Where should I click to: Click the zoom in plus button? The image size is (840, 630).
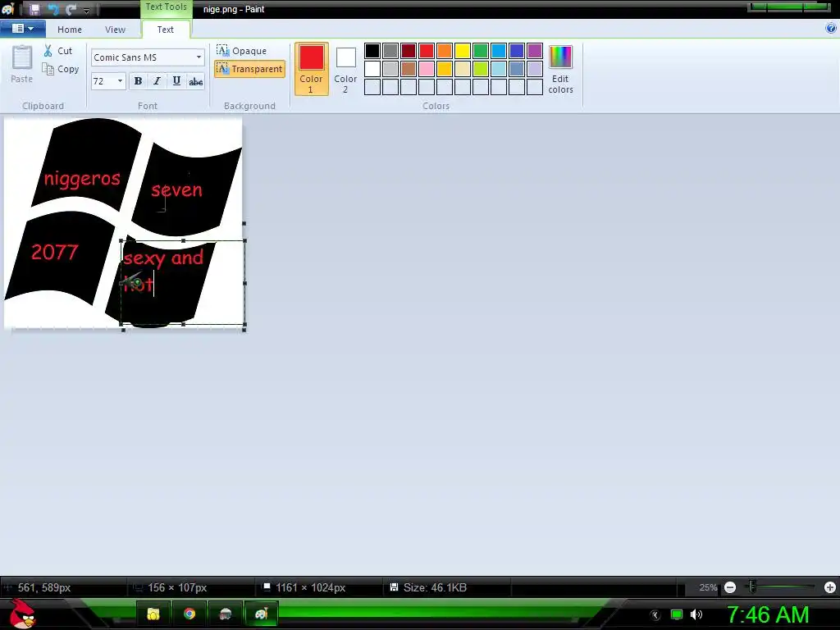click(830, 587)
